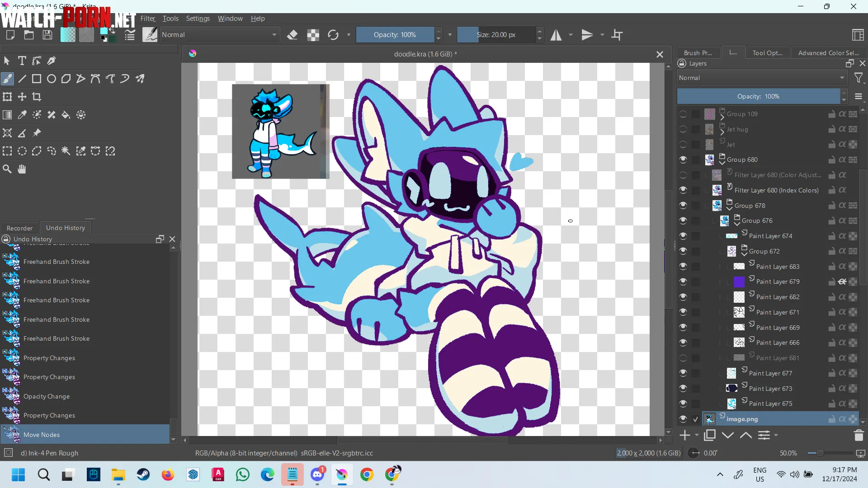Select the Text tool
This screenshot has width=868, height=488.
tap(22, 61)
